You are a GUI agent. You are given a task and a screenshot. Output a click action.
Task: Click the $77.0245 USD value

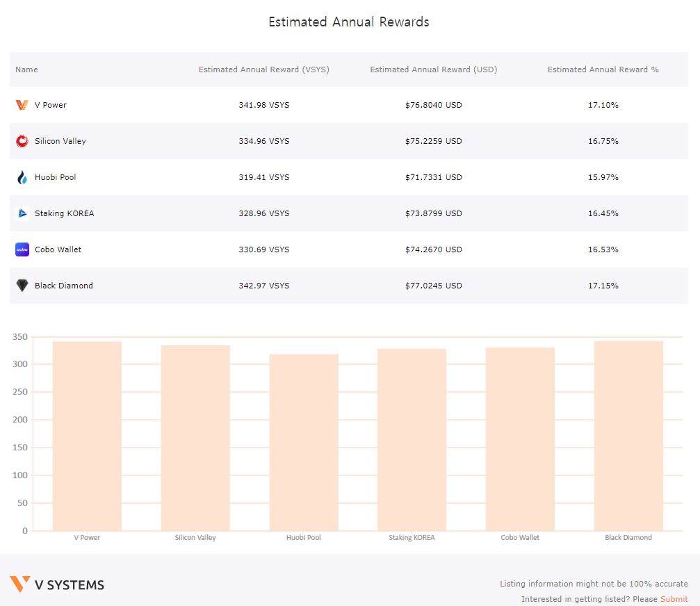click(434, 286)
